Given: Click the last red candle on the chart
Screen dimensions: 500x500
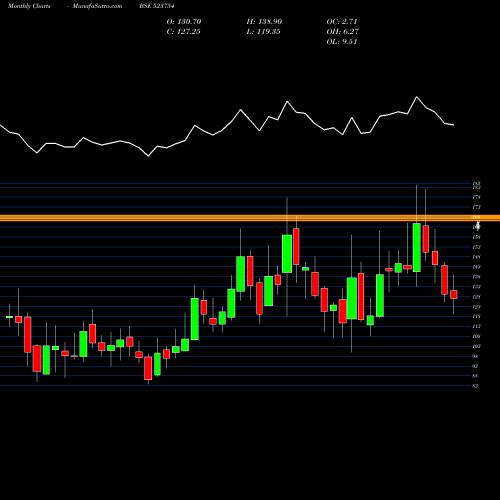Looking at the screenshot, I should pos(453,295).
